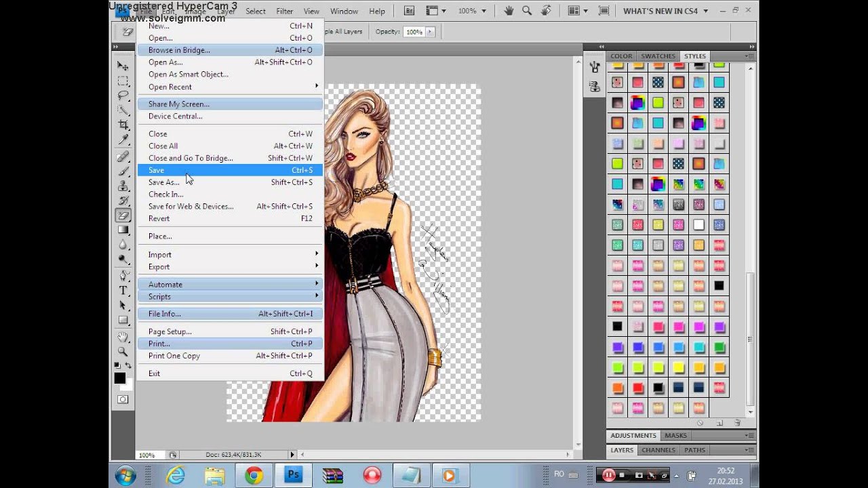
Task: Switch to the Paths tab
Action: (x=694, y=450)
